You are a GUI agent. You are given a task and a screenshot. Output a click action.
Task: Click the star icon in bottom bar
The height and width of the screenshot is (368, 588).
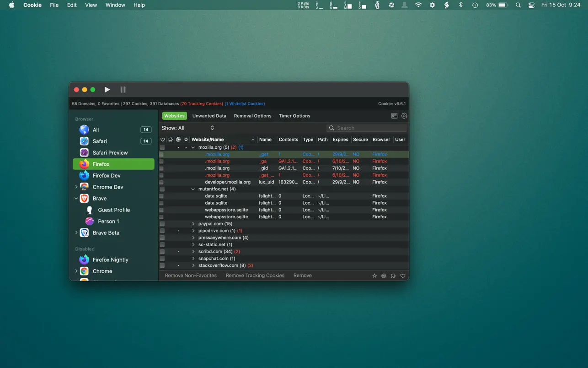pos(374,276)
